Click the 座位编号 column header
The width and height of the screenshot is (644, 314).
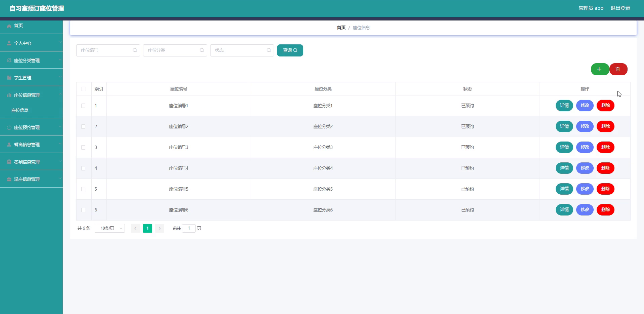179,89
